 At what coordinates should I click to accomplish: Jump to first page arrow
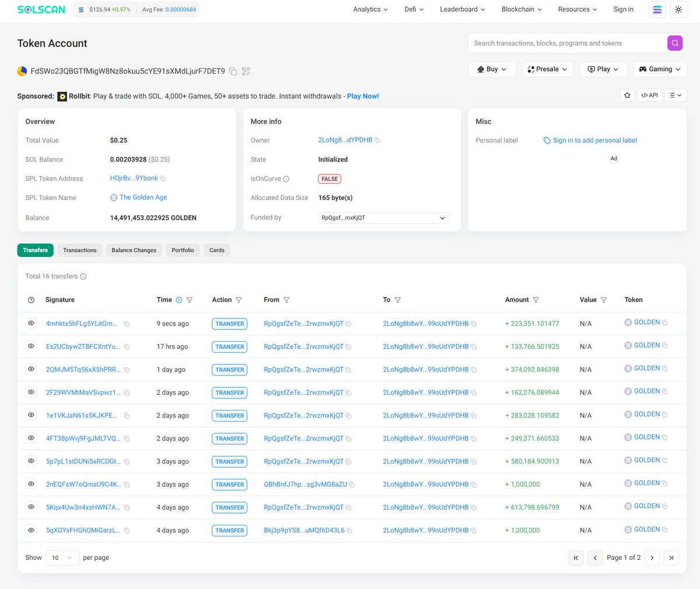click(x=576, y=558)
